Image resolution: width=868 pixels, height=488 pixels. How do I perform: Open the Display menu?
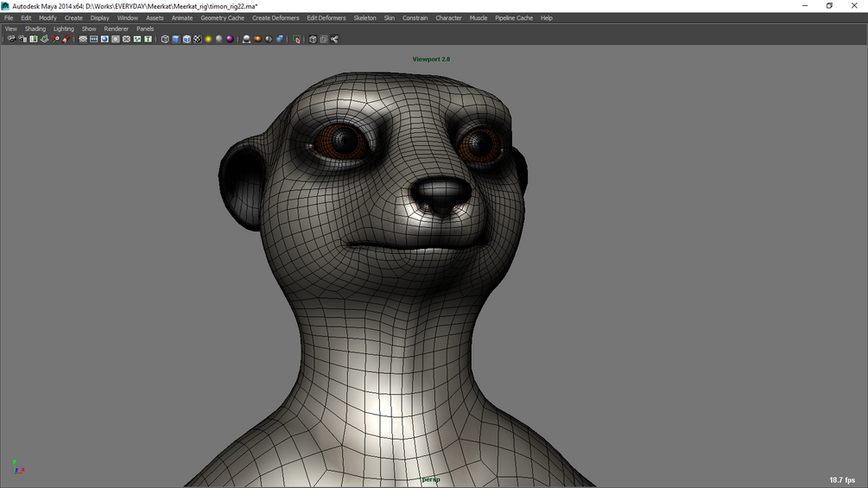coord(99,17)
